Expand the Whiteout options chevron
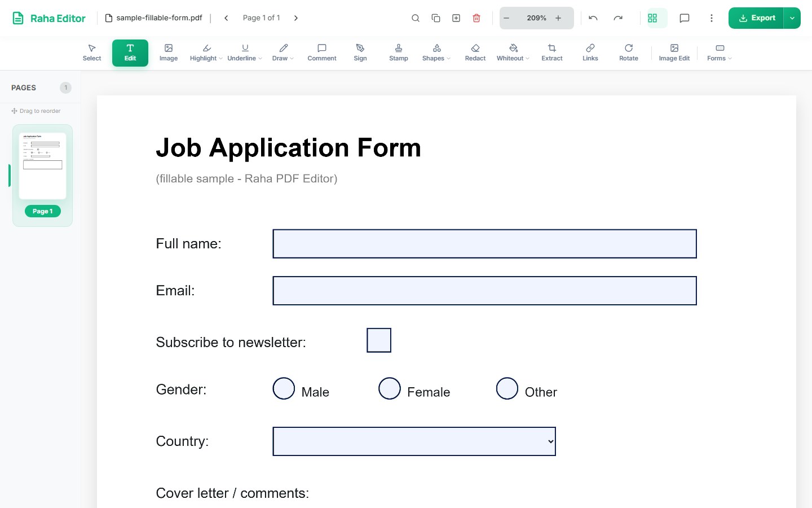Screen dimensions: 812x508 pyautogui.click(x=527, y=59)
